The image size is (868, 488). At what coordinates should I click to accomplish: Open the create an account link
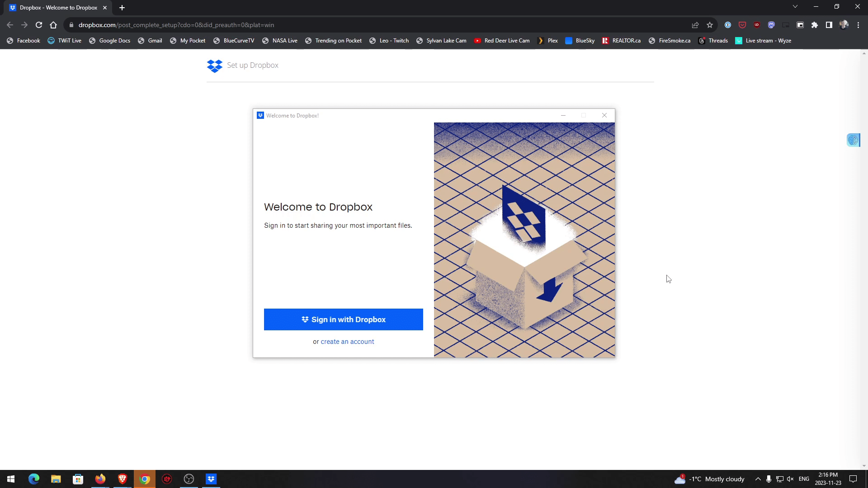click(347, 342)
